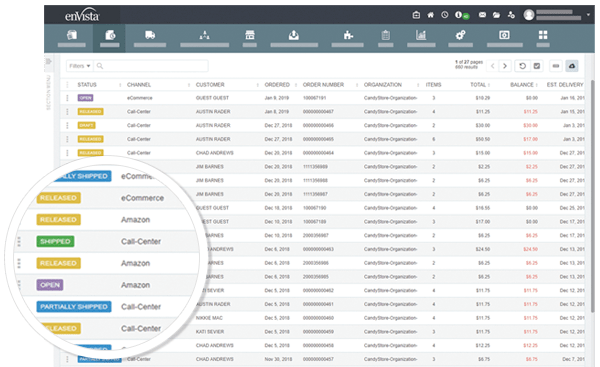
Task: Click RELEASED badge of order 000000000467
Action: pos(90,112)
